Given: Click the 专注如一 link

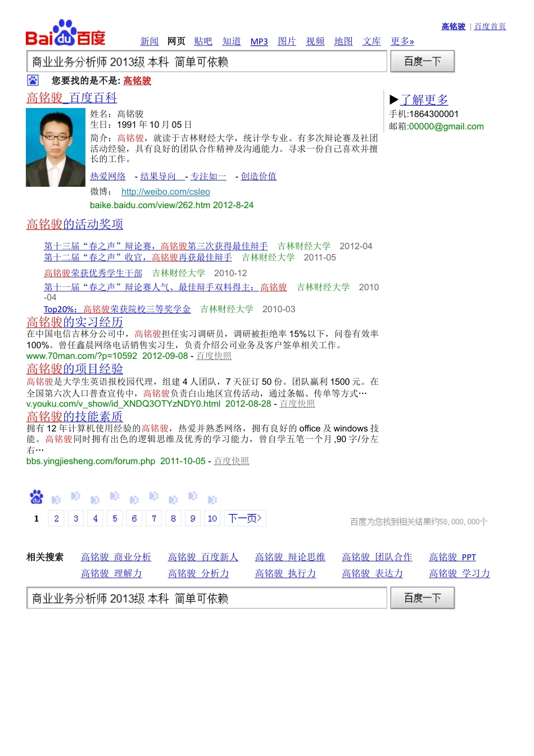Looking at the screenshot, I should click(209, 176).
